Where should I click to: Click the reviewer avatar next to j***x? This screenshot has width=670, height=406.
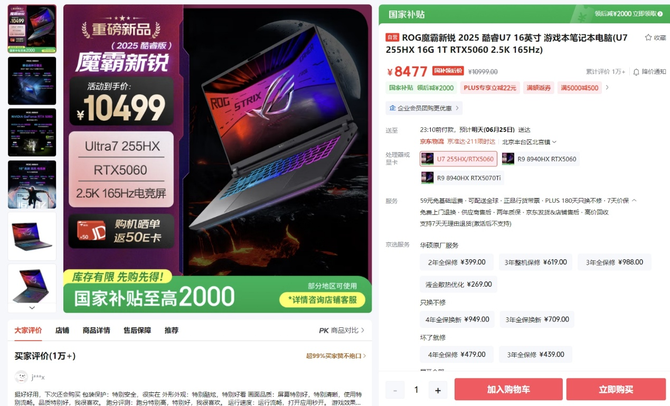21,377
